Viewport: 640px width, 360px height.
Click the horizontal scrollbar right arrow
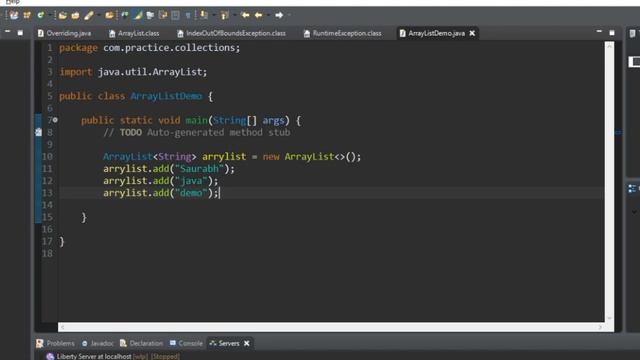pyautogui.click(x=600, y=327)
